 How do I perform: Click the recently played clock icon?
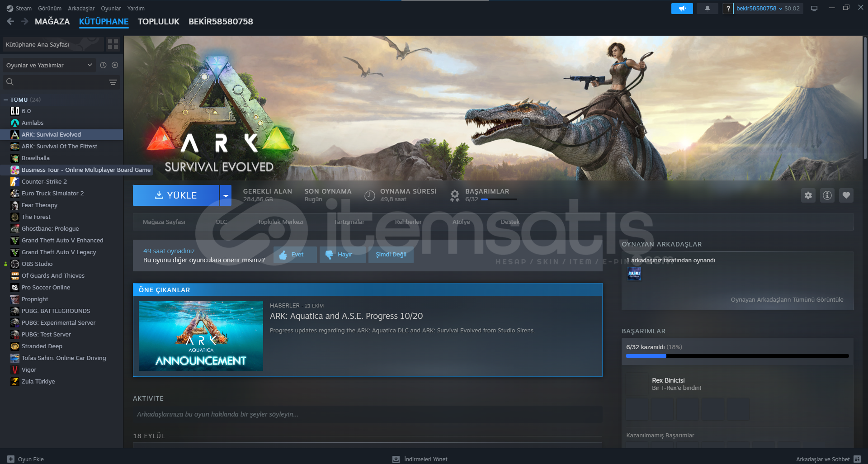pos(104,65)
